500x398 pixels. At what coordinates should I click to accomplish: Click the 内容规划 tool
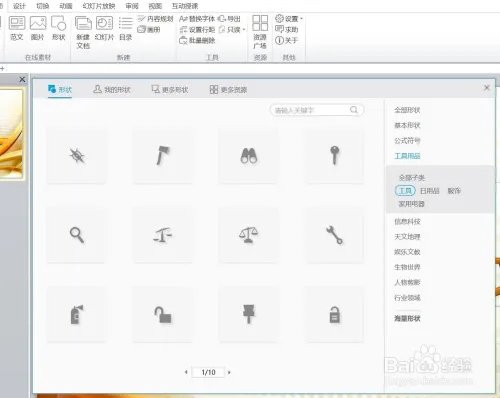(x=156, y=19)
